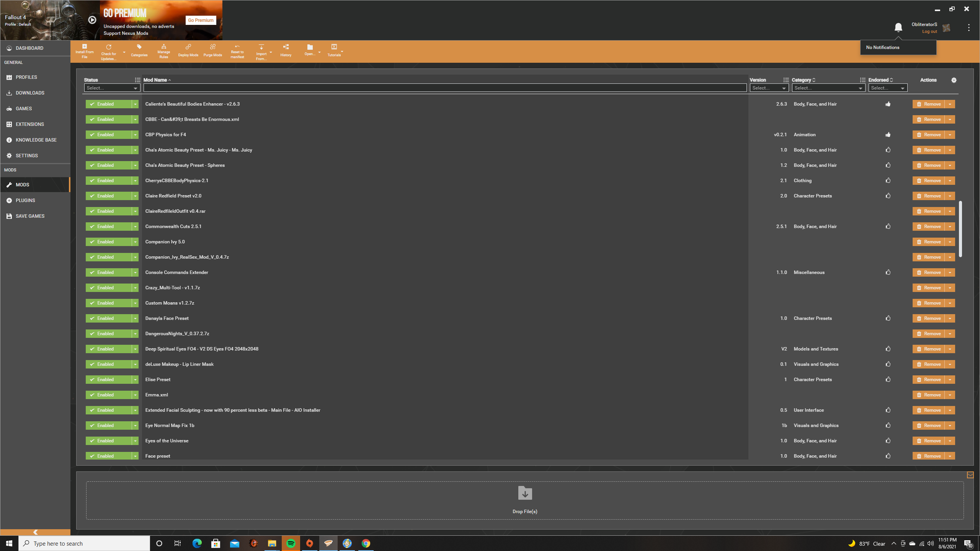Screen dimensions: 980x551
Task: Check for Updates in toolbar
Action: (109, 52)
